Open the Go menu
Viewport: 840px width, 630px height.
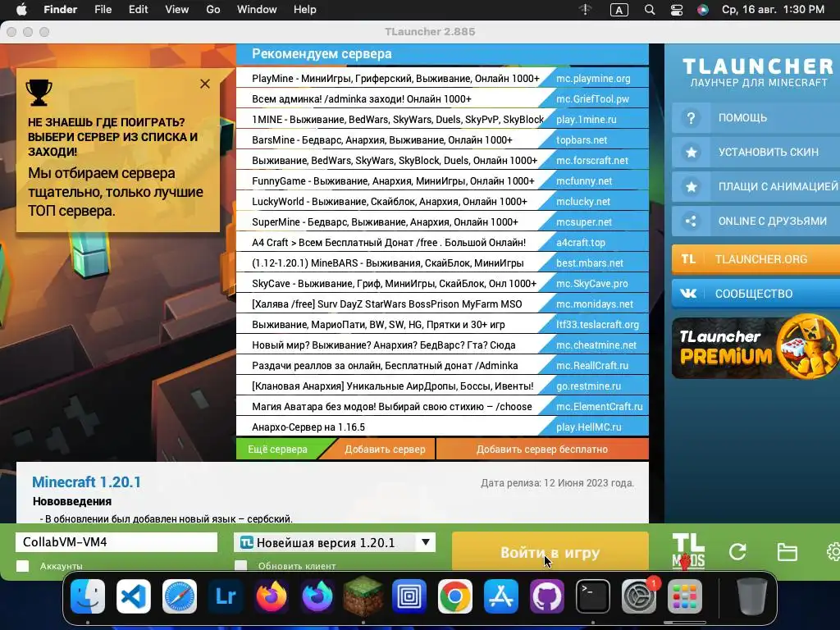point(213,10)
